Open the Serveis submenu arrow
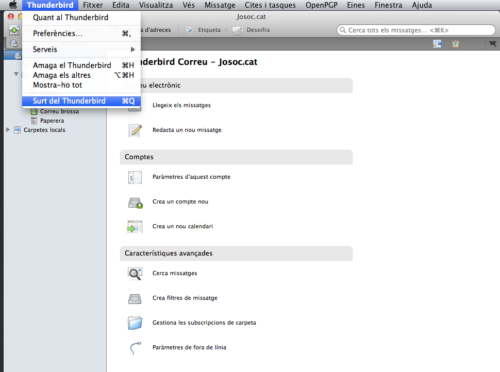 pyautogui.click(x=133, y=49)
